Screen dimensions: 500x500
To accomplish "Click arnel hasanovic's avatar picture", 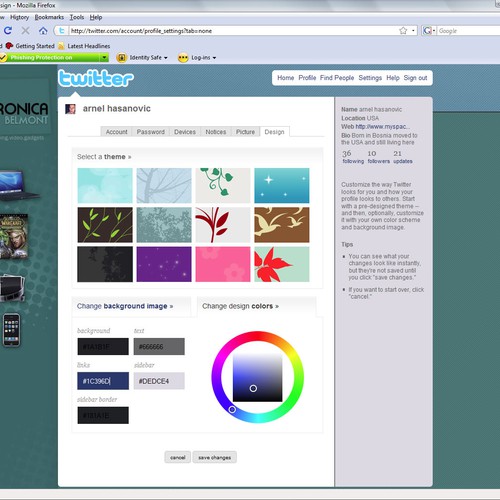I will coord(70,109).
